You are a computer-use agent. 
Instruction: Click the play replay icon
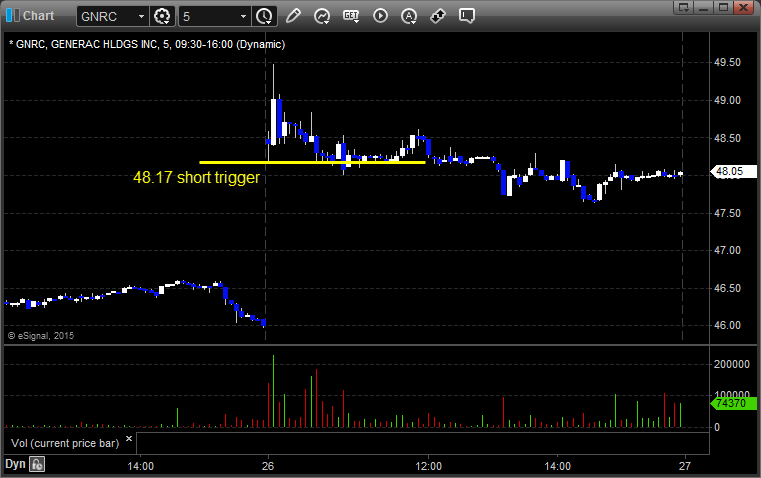pyautogui.click(x=380, y=16)
